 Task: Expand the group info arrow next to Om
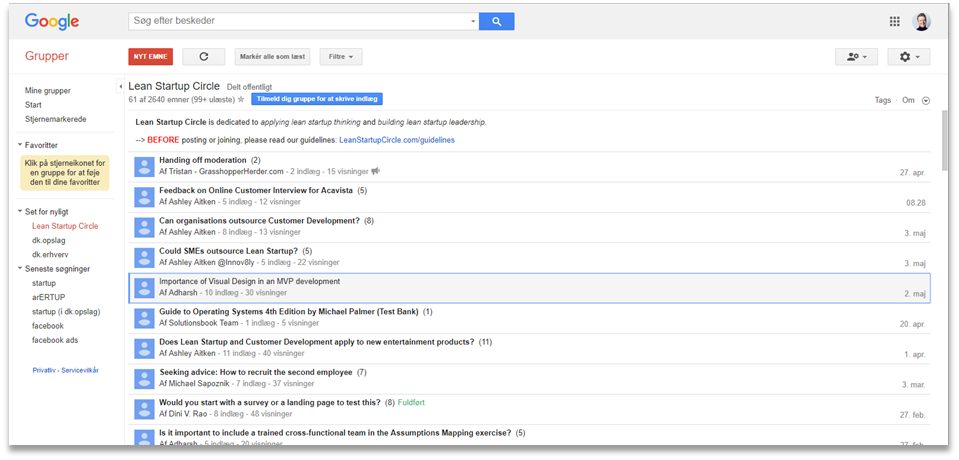925,101
